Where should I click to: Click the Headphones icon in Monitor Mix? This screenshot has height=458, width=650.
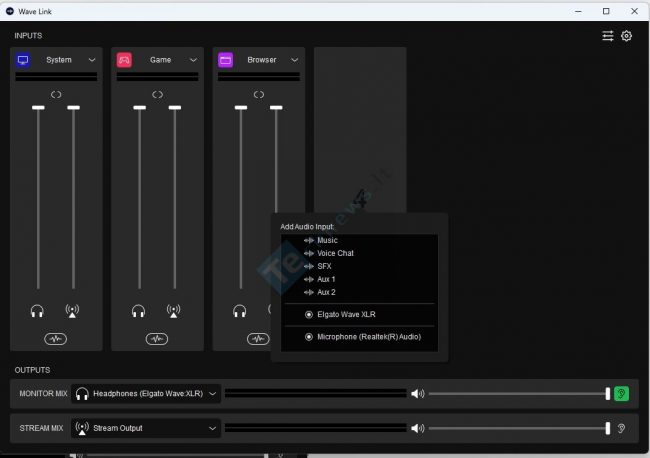pyautogui.click(x=82, y=394)
